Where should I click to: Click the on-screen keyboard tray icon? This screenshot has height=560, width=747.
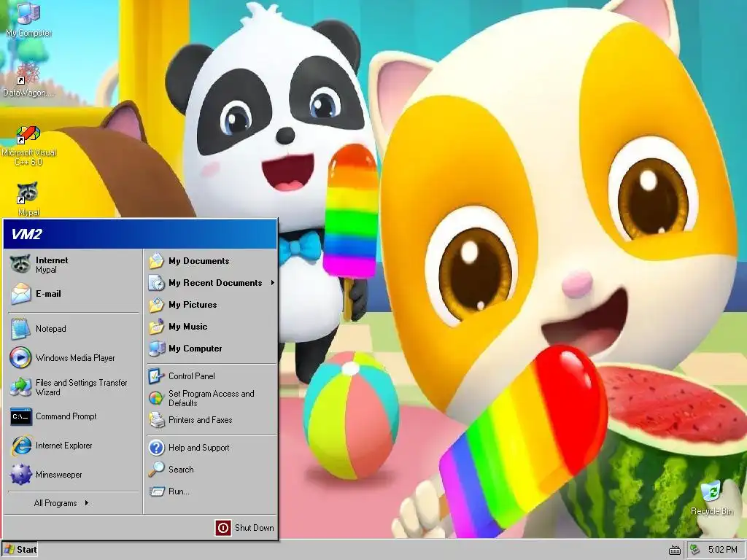pos(675,550)
